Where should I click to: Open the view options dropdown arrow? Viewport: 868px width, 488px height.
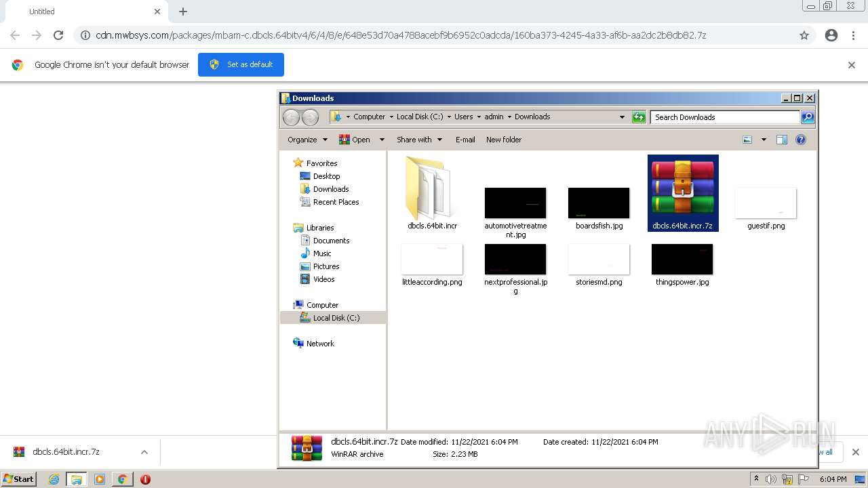point(764,140)
